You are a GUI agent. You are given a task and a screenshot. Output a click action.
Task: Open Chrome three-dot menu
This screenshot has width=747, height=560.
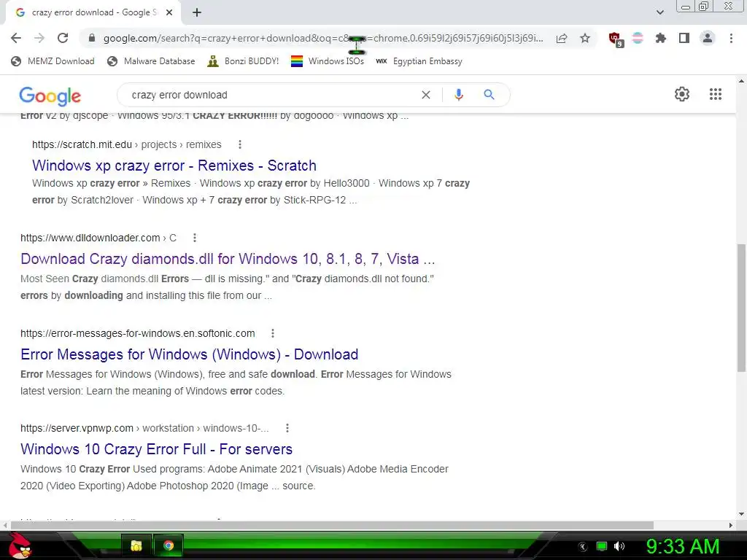tap(731, 38)
